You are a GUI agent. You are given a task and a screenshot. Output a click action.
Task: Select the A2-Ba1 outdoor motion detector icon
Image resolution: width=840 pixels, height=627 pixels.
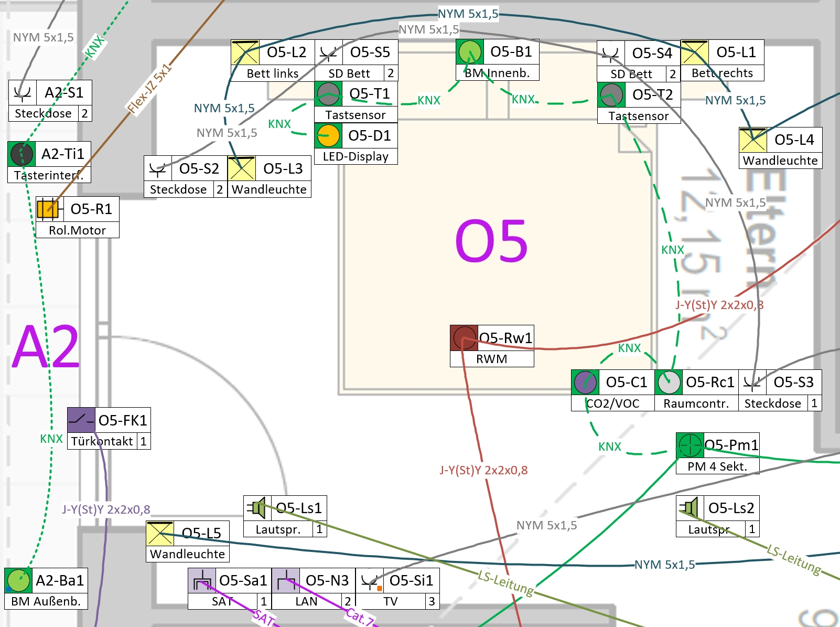[x=18, y=581]
